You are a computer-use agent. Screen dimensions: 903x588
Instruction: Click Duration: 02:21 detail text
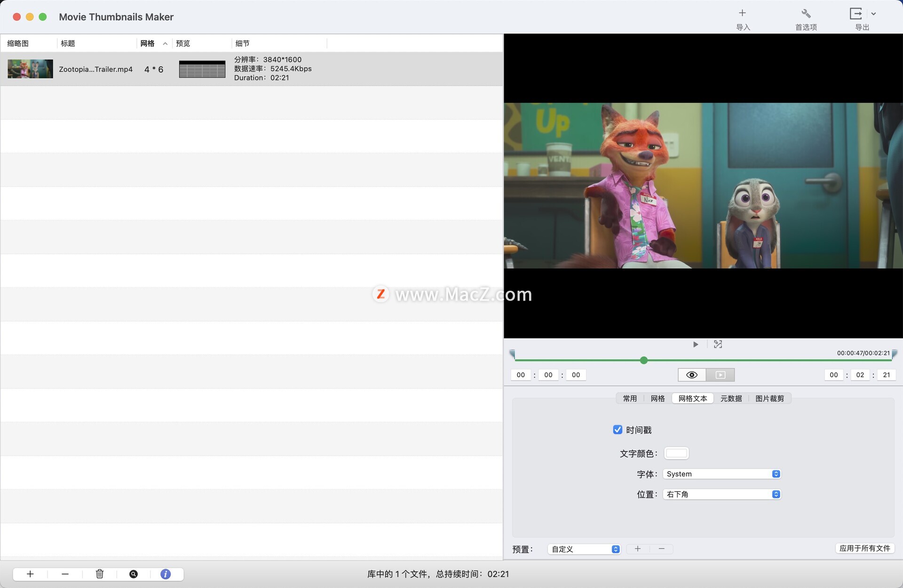(261, 78)
